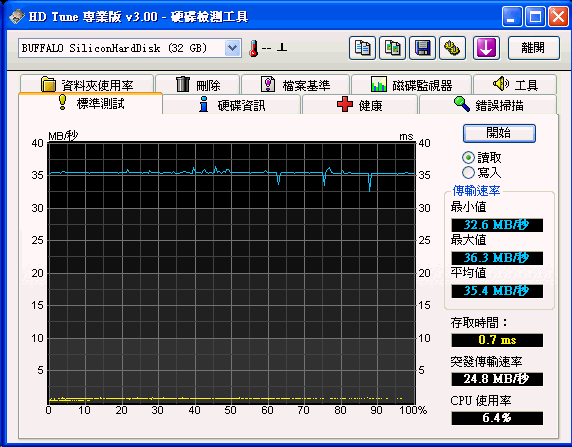Screen dimensions: 572x447
Task: Open the 磁碟監視器 disk monitor tab
Action: [411, 84]
